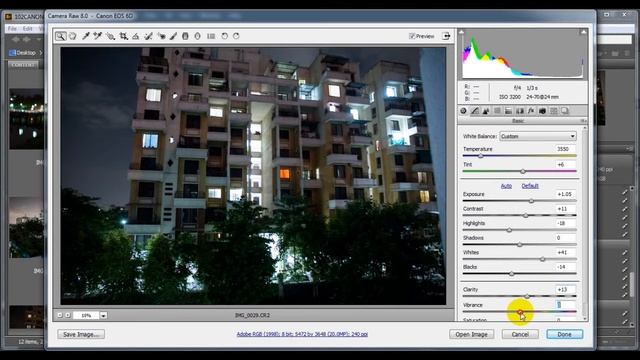Switch to the HSL / Grayscale panel tab
Screen dimensions: 640x360
pos(497,111)
